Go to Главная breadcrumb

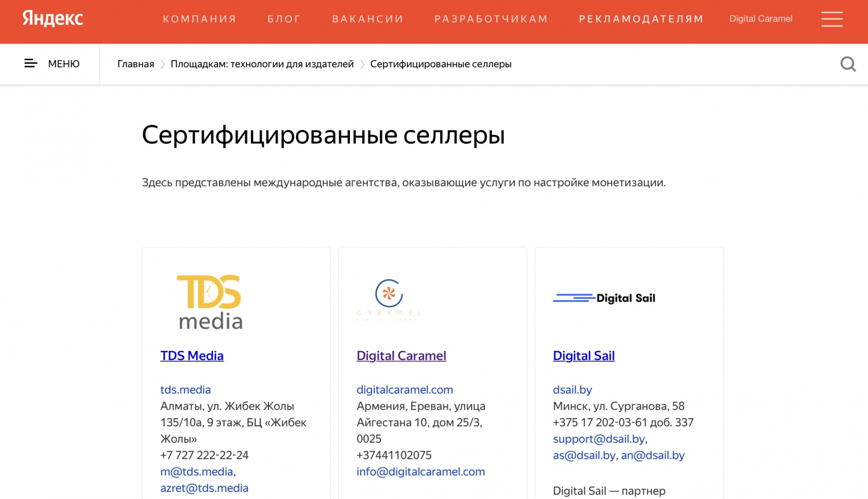[136, 64]
